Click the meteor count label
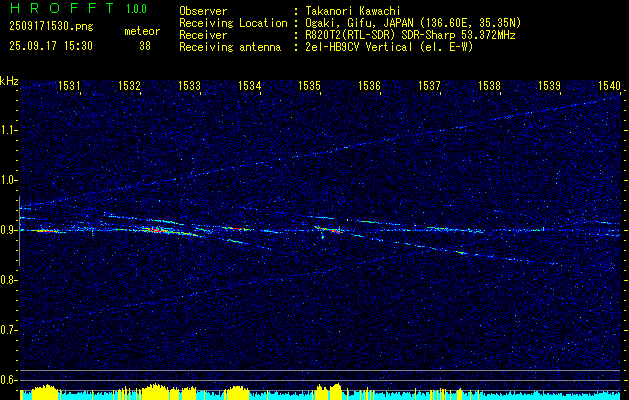This screenshot has width=629, height=400. [142, 31]
